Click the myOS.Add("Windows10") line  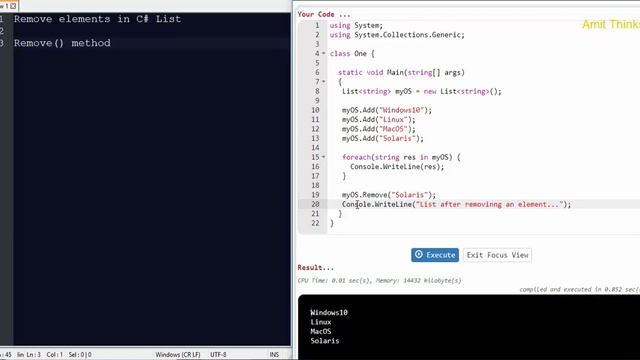[387, 110]
